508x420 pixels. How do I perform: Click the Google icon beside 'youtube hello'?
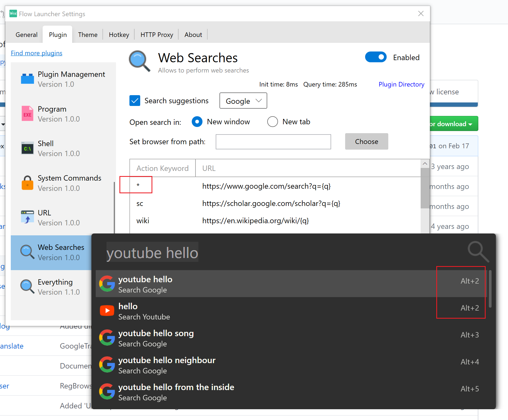[107, 284]
